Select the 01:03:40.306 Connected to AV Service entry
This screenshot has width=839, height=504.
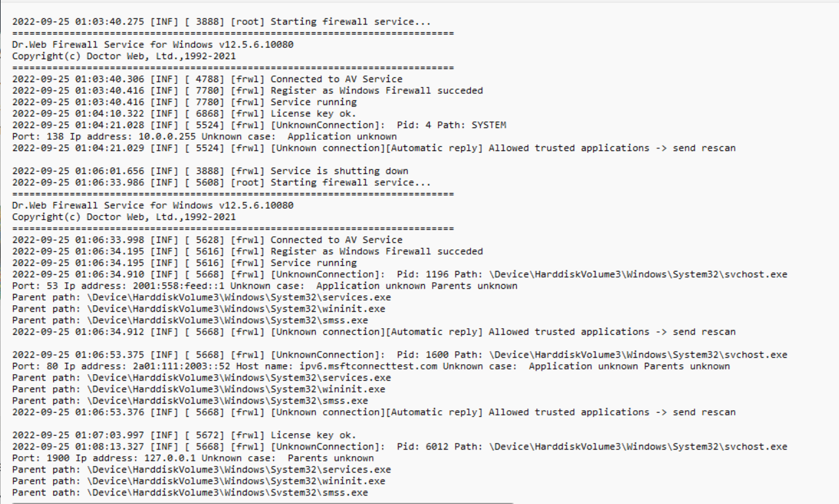(207, 79)
